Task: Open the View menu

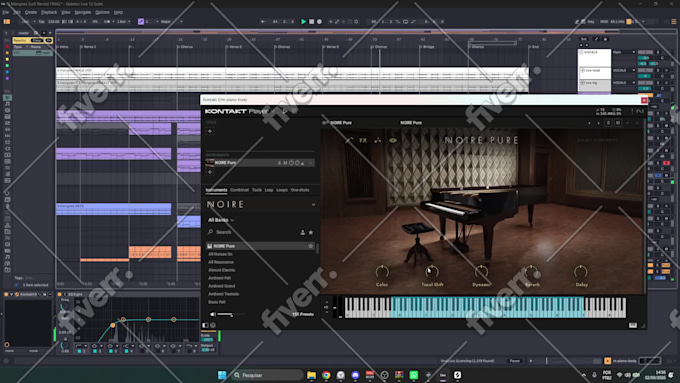Action: pyautogui.click(x=65, y=12)
